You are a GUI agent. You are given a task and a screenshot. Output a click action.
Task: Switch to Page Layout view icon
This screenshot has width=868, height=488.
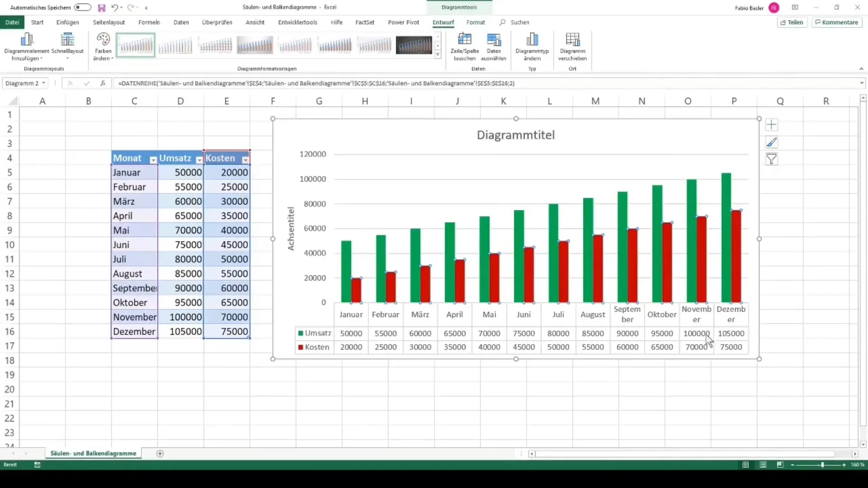click(x=763, y=465)
